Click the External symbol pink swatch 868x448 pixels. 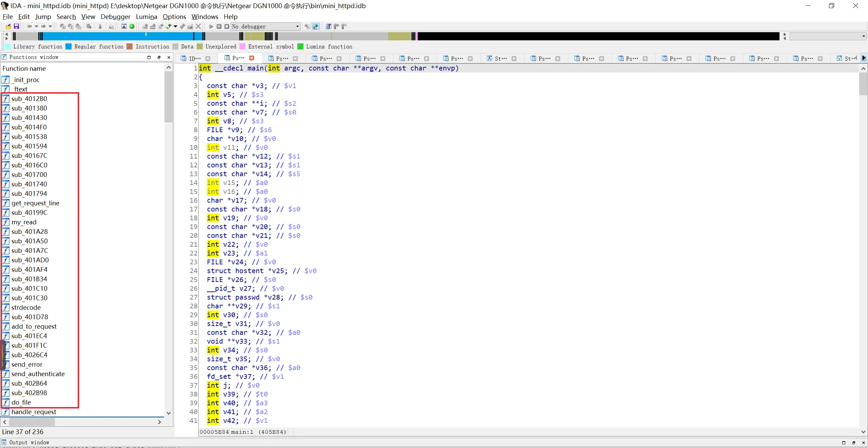pos(242,46)
